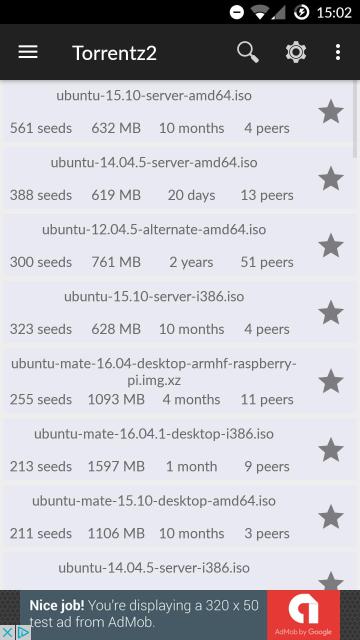Open settings via the gear icon
360x640 pixels.
pos(296,52)
